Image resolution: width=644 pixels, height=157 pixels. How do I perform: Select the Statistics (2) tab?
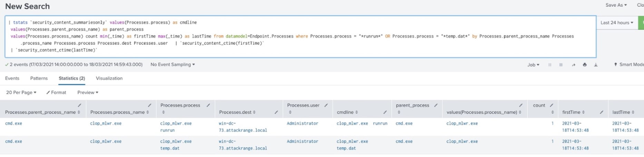72,78
